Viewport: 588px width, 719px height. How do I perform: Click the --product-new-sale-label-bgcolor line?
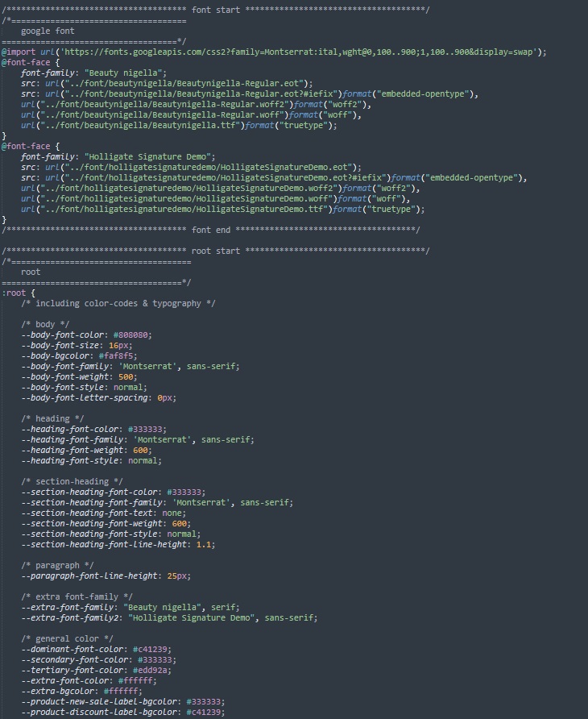coord(122,701)
